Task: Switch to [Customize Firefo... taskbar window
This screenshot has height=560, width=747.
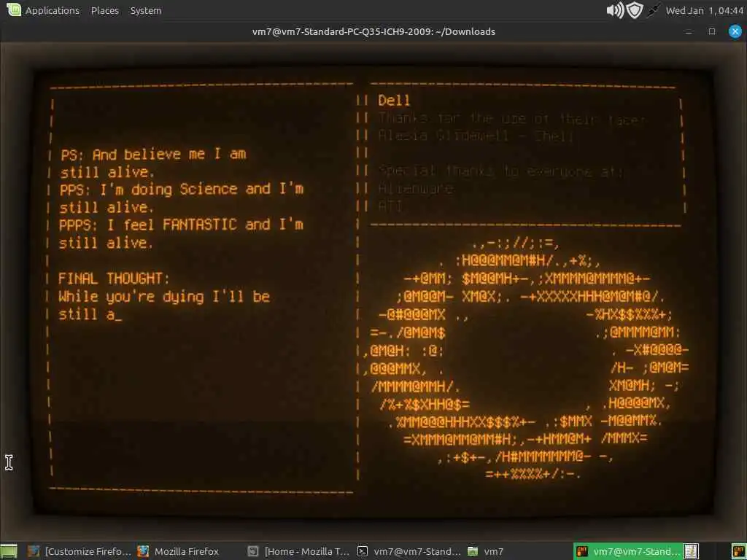Action: [79, 551]
